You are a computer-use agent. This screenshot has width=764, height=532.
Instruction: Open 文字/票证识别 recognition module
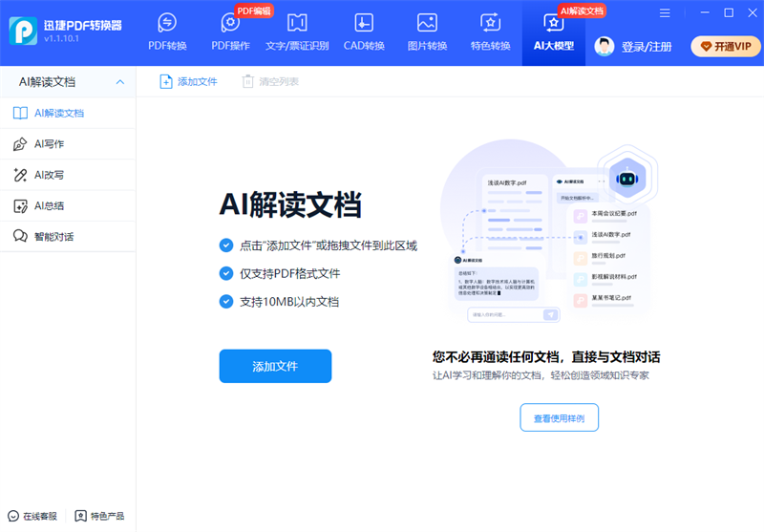tap(297, 32)
